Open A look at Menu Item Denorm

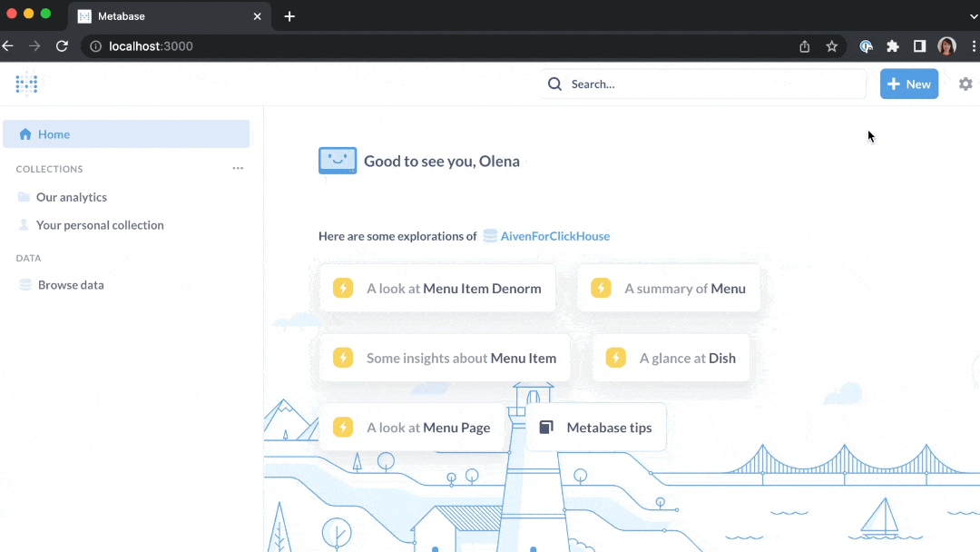pos(436,288)
